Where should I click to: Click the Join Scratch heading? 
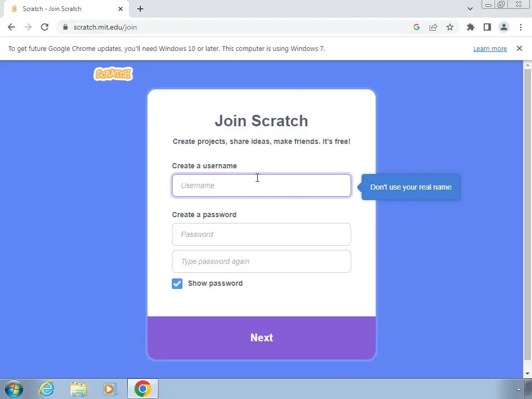point(261,121)
